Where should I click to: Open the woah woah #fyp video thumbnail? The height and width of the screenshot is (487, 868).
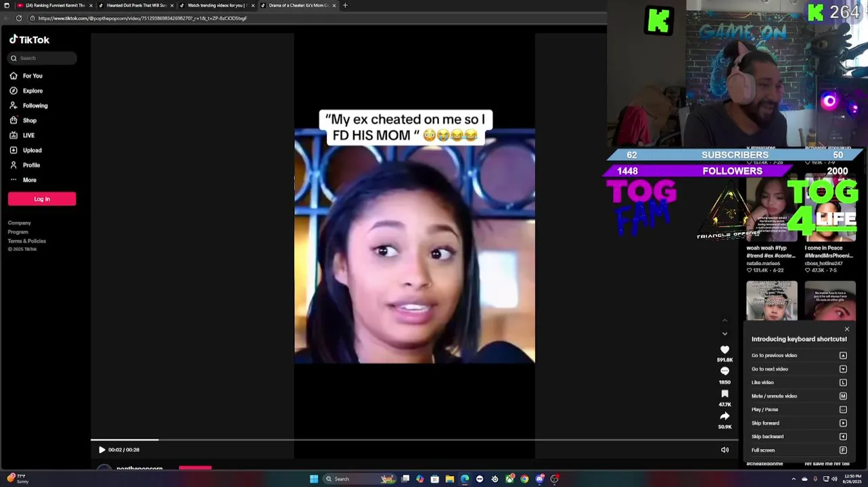771,208
